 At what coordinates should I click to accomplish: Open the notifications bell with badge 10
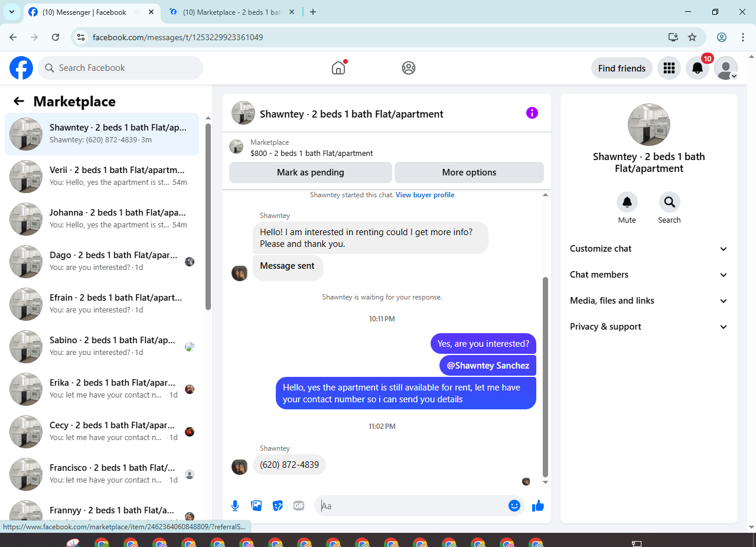pos(698,68)
